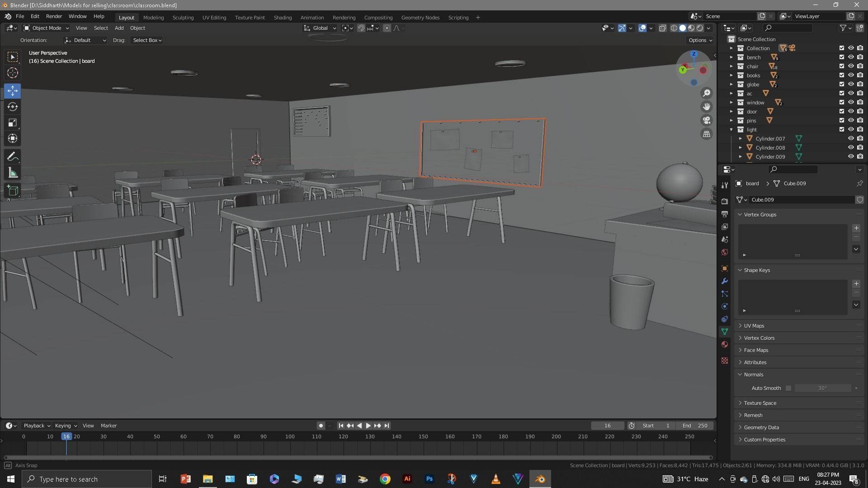Image resolution: width=868 pixels, height=488 pixels.
Task: Open the Add menu in viewport header
Action: [x=119, y=28]
